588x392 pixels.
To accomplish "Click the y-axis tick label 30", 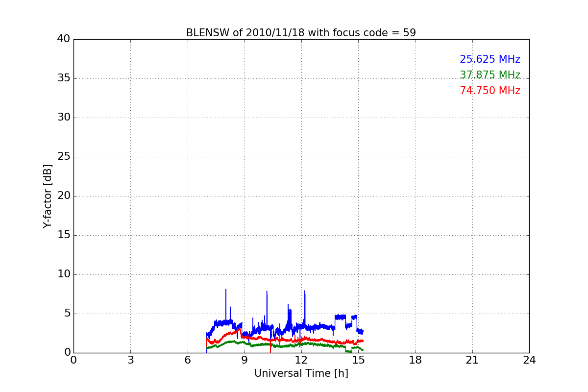I will coord(64,118).
